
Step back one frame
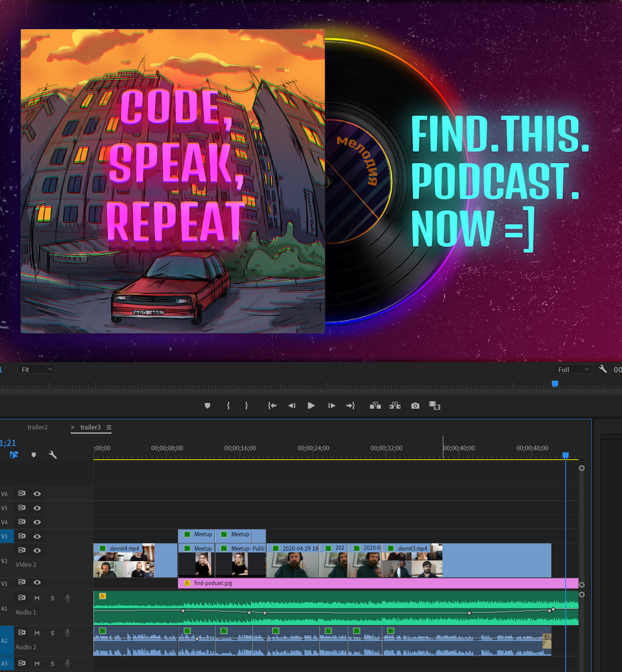[x=292, y=405]
